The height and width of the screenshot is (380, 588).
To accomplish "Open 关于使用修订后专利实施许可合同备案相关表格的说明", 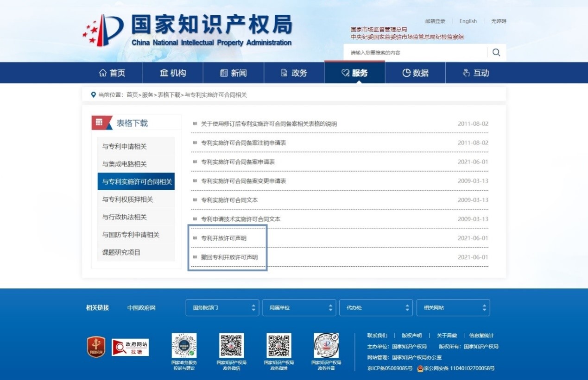I will tap(269, 124).
